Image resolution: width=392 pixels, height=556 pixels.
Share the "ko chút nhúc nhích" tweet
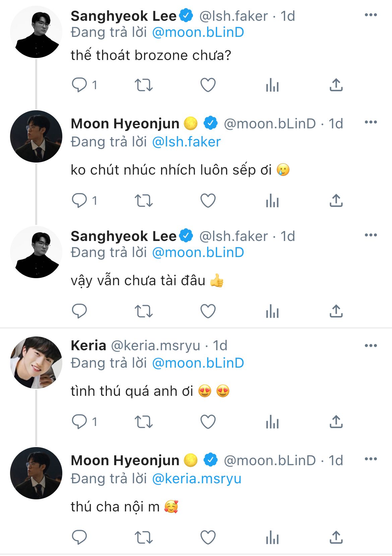click(336, 201)
